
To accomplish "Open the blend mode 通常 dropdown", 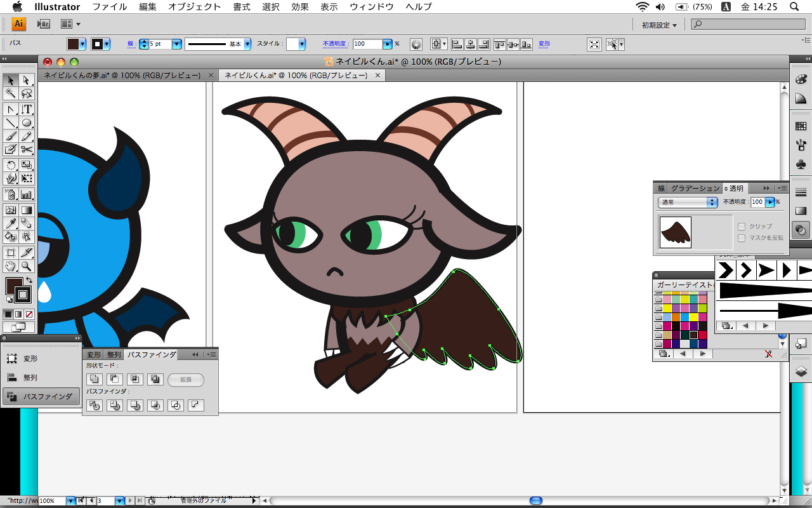I will tap(688, 203).
